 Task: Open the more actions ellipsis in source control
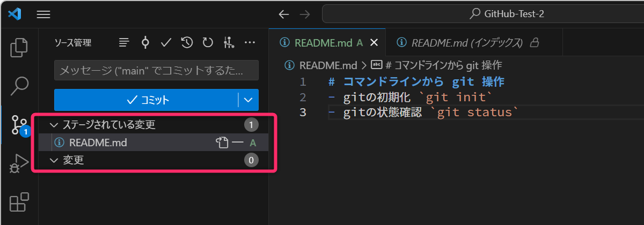[x=250, y=43]
